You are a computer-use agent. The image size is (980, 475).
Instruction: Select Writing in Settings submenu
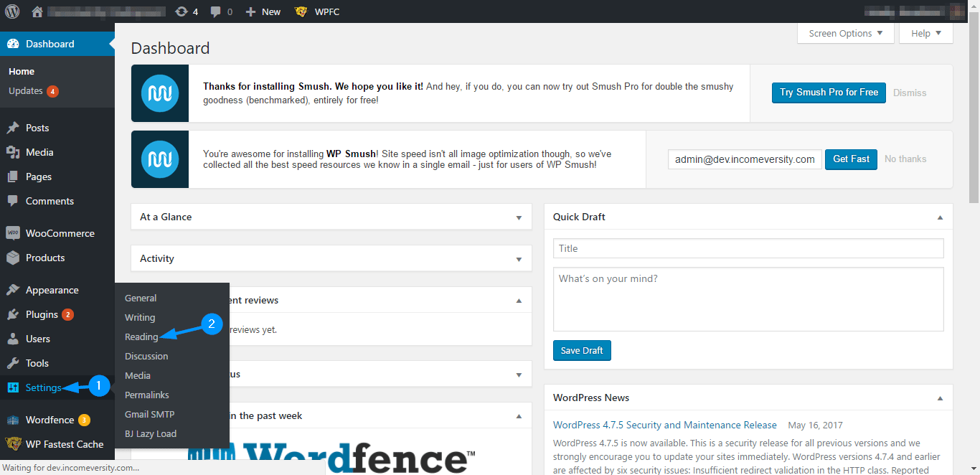point(140,317)
